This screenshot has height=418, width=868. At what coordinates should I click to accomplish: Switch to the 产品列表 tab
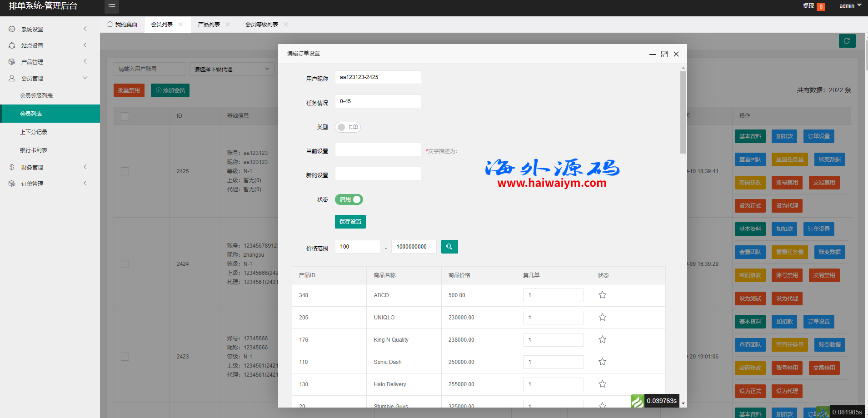click(210, 24)
